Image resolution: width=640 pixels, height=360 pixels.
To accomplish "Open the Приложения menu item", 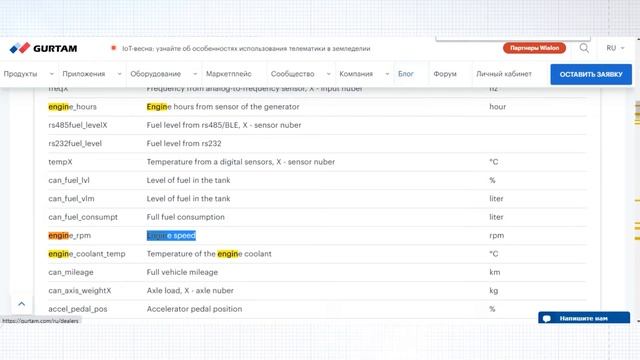I will pyautogui.click(x=84, y=74).
